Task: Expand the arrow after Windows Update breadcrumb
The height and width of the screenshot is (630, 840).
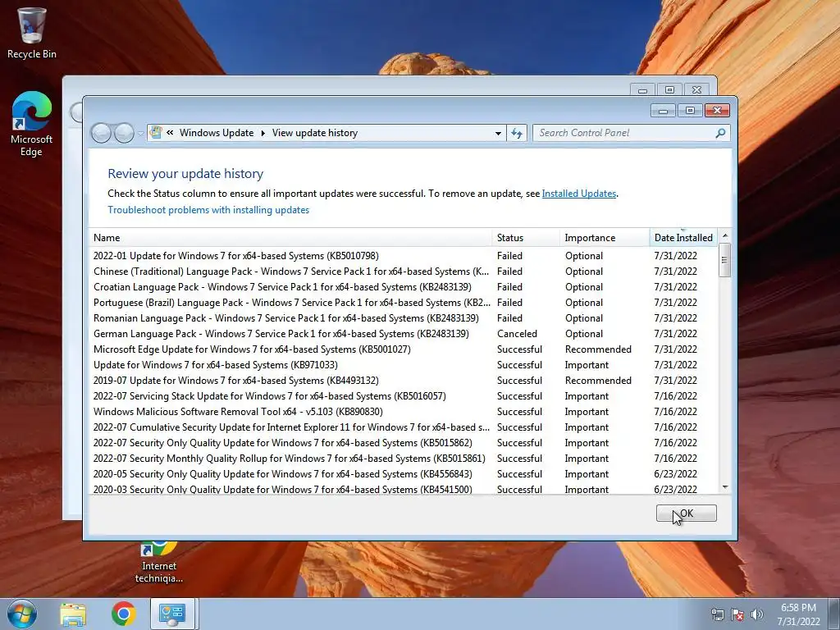Action: [x=263, y=133]
